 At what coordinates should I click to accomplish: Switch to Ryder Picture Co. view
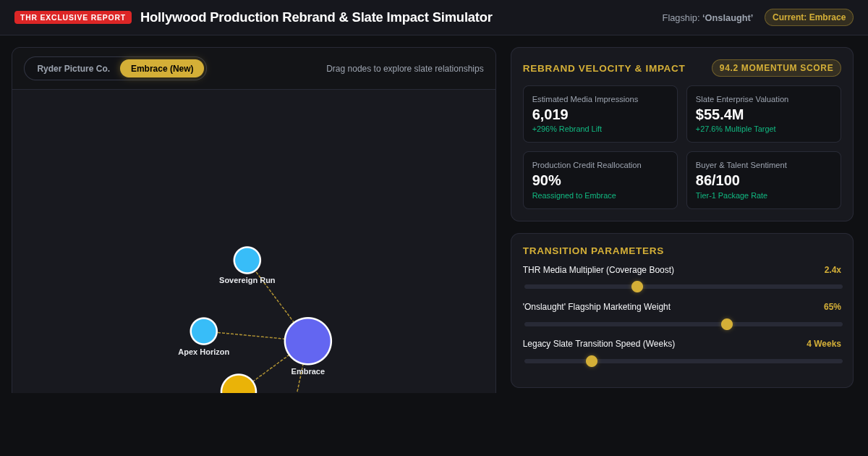[74, 69]
